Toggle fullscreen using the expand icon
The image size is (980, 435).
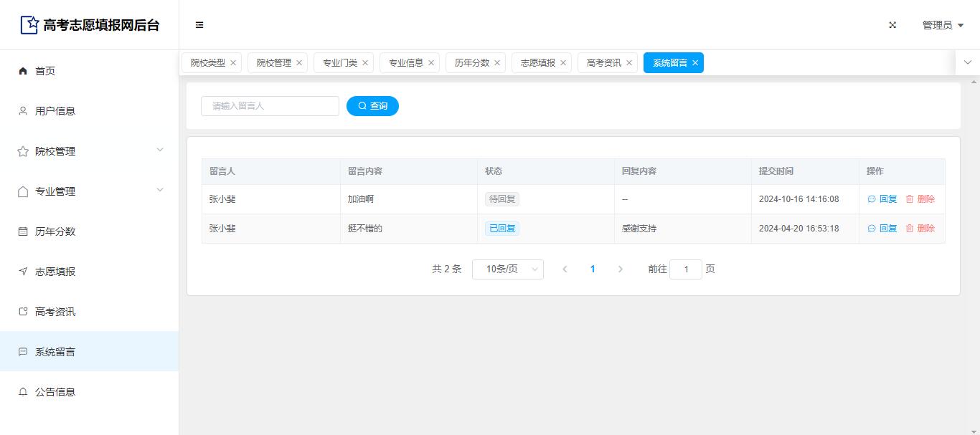tap(892, 25)
